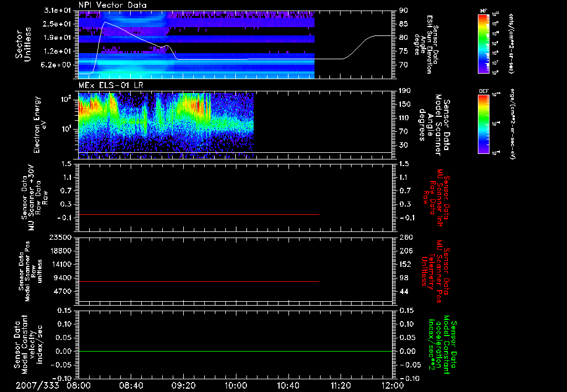Image resolution: width=567 pixels, height=392 pixels.
Task: Click the "0.3" tick on the right MU Scanner axis
Action: click(405, 204)
